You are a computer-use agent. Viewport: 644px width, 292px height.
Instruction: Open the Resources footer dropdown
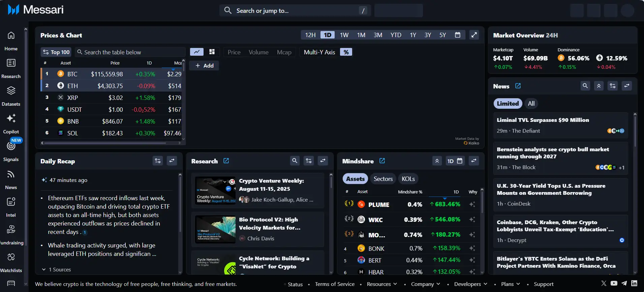[x=382, y=284]
